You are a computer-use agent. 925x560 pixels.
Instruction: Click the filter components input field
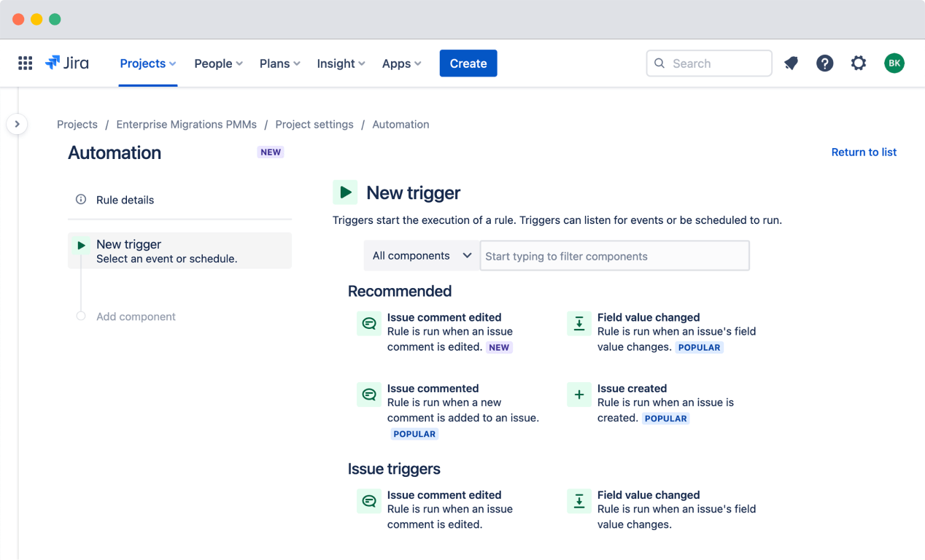pyautogui.click(x=614, y=256)
